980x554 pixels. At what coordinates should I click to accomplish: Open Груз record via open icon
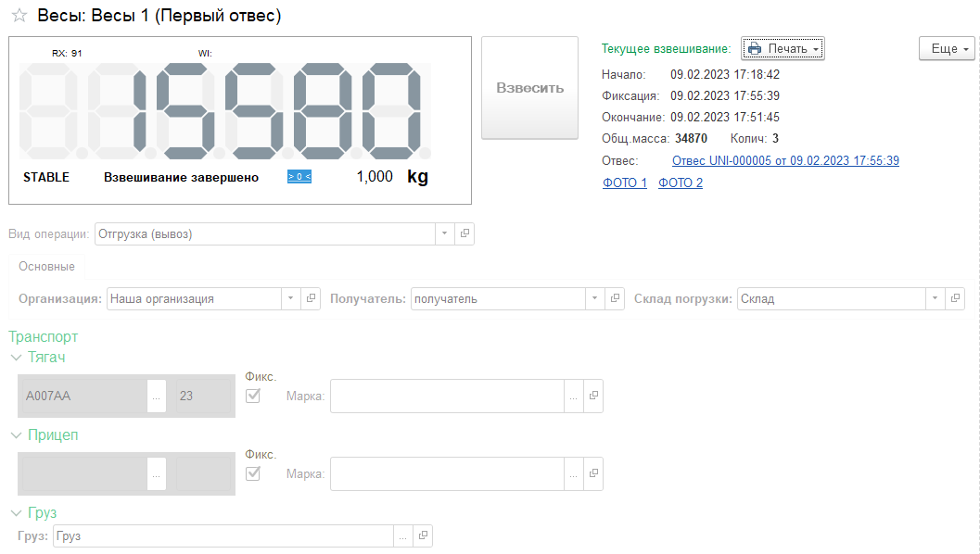pos(422,536)
